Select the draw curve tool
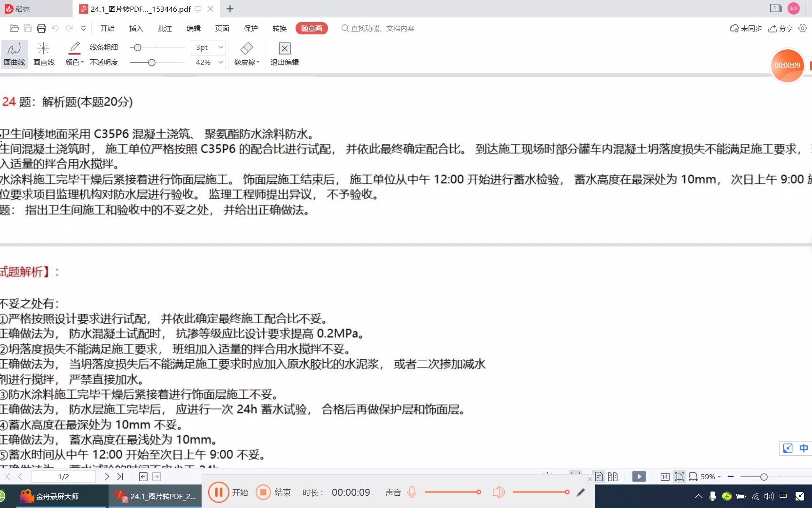The image size is (812, 508). pyautogui.click(x=14, y=54)
